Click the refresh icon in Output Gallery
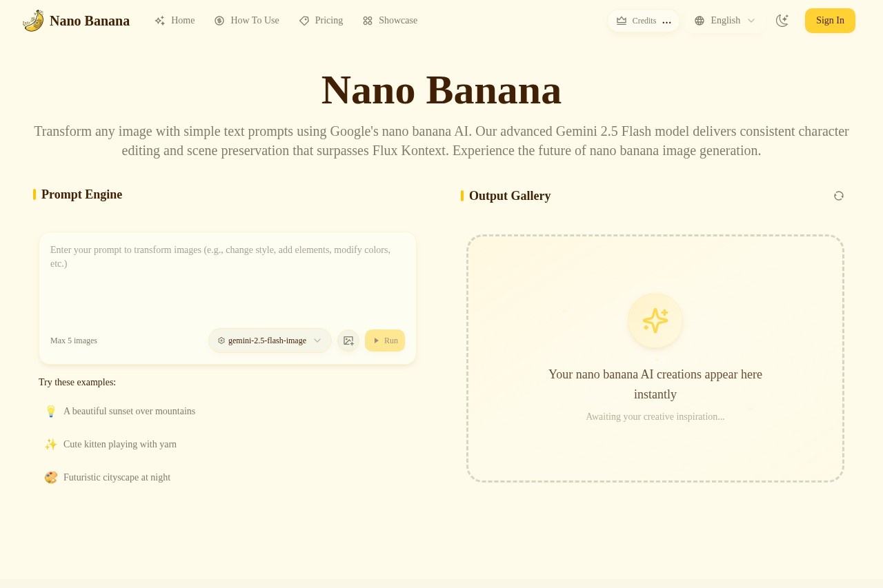The image size is (883, 588). coord(839,196)
